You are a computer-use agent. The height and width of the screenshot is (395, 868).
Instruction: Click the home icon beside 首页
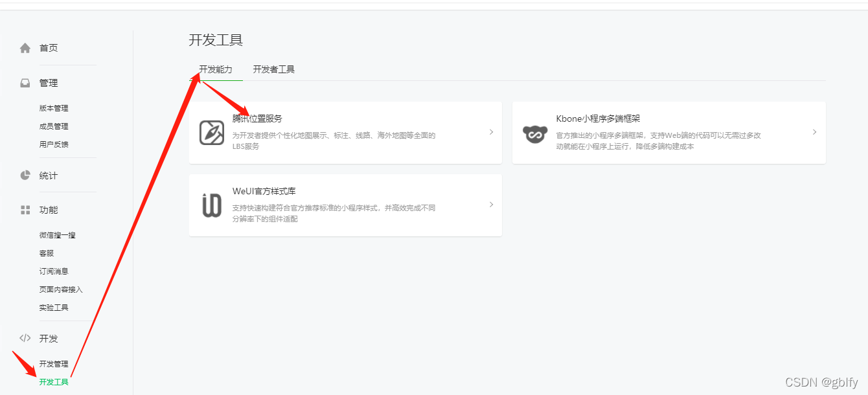(25, 47)
